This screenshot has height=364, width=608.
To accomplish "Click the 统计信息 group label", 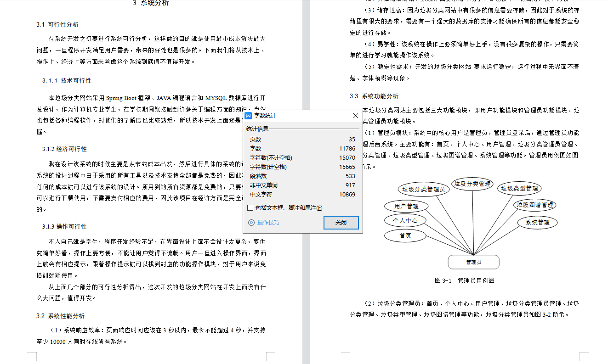I will pos(257,129).
